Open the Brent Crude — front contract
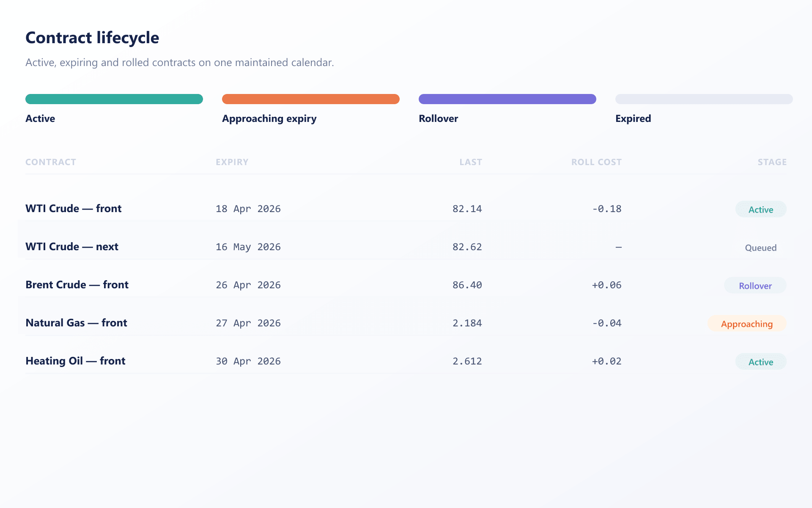This screenshot has width=812, height=508. pyautogui.click(x=77, y=285)
